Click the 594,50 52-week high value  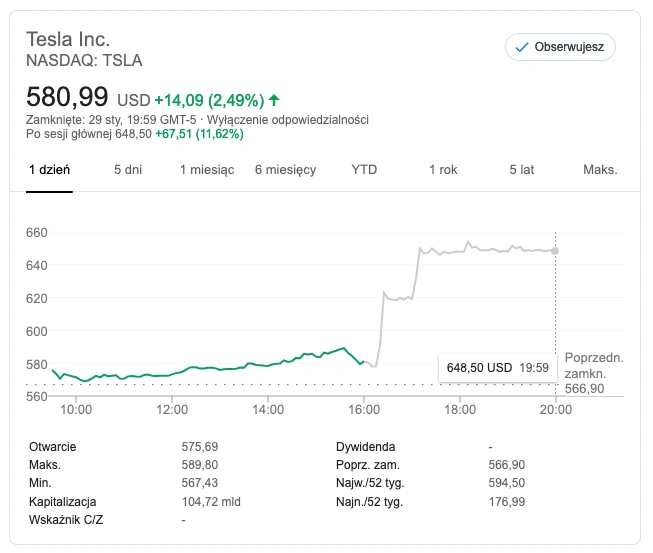(x=506, y=483)
